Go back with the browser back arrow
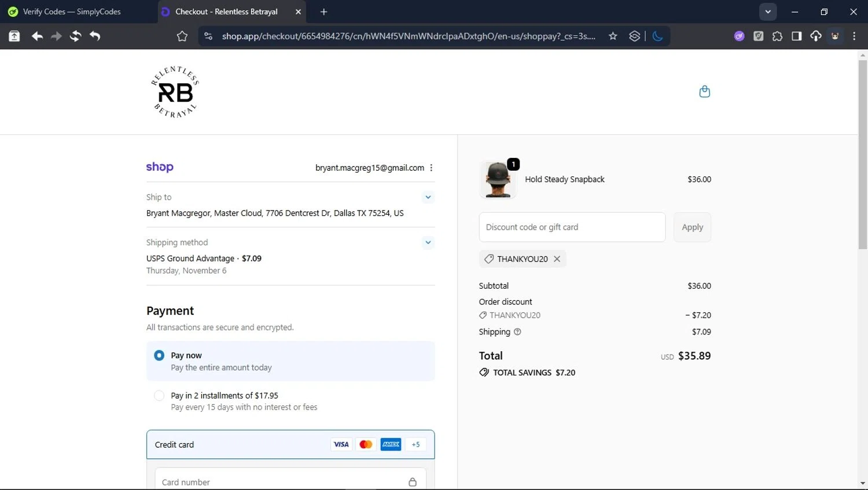Screen dimensions: 868x490 click(37, 36)
